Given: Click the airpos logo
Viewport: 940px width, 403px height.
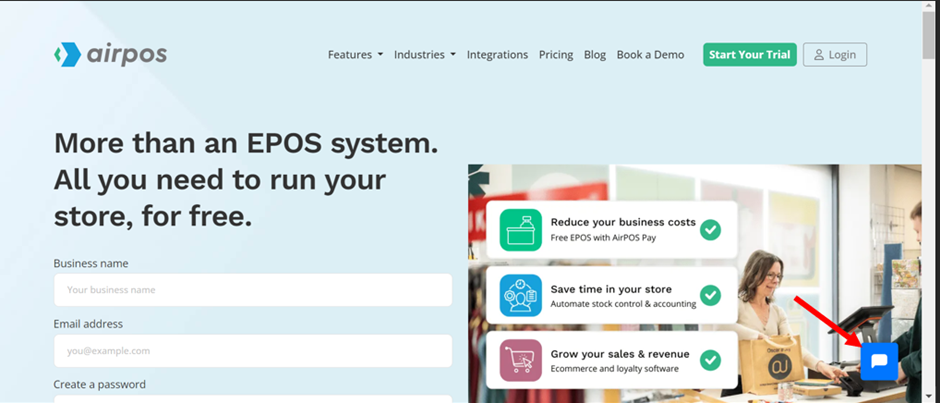Looking at the screenshot, I should (x=110, y=55).
